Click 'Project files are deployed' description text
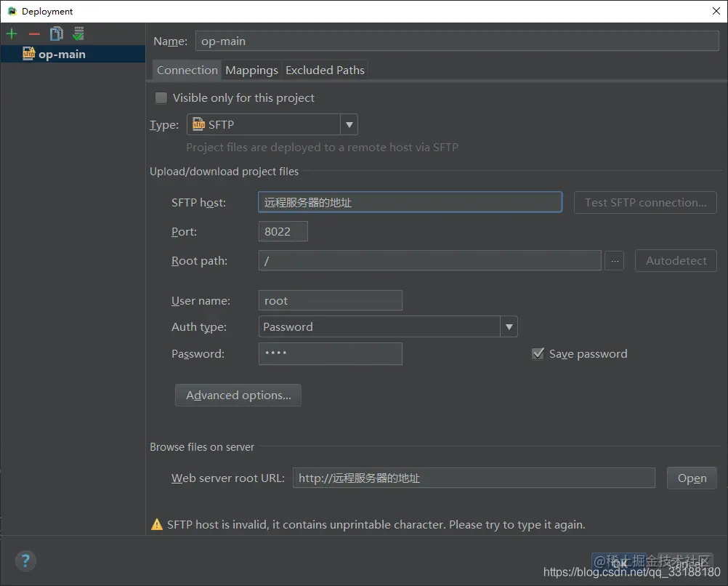 (x=322, y=148)
